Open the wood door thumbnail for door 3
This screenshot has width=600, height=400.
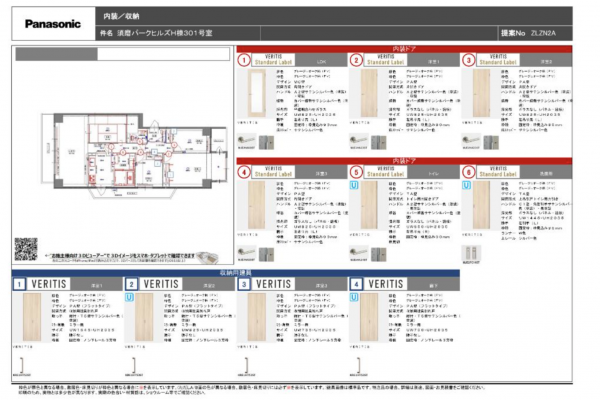(481, 94)
